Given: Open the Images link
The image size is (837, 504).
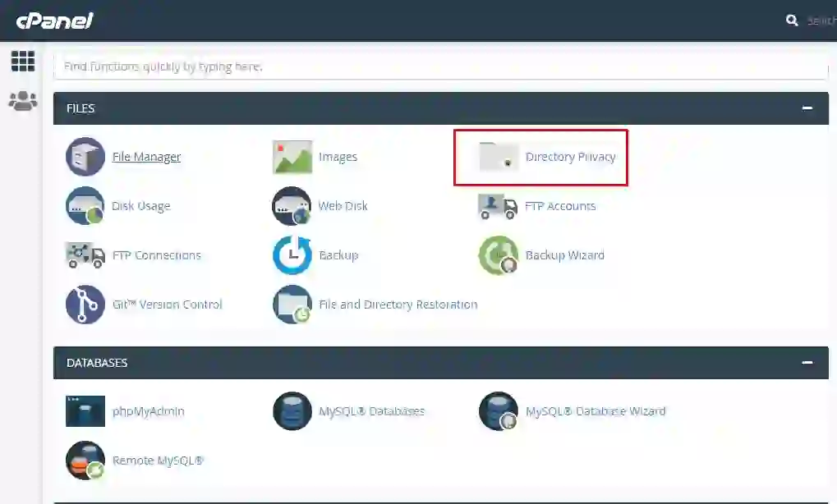Looking at the screenshot, I should tap(338, 157).
